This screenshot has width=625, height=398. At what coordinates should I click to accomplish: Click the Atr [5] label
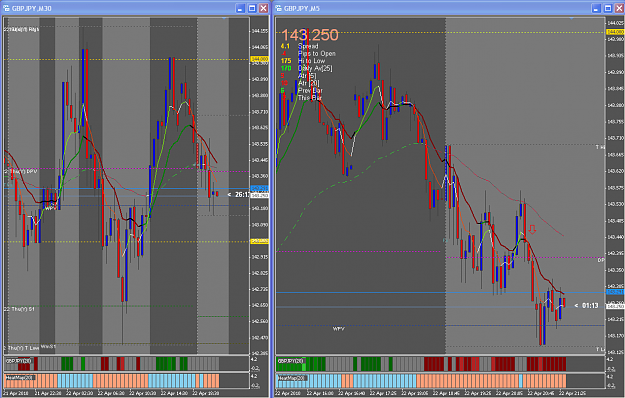(x=307, y=76)
